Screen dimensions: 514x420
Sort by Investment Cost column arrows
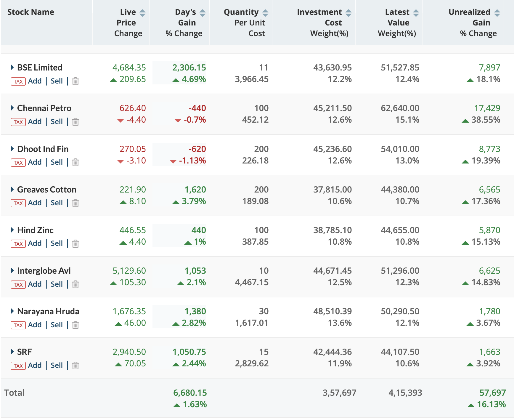click(348, 13)
